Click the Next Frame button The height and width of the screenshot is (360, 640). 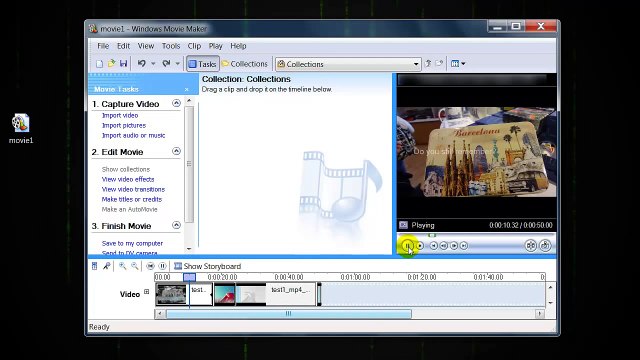pyautogui.click(x=454, y=246)
